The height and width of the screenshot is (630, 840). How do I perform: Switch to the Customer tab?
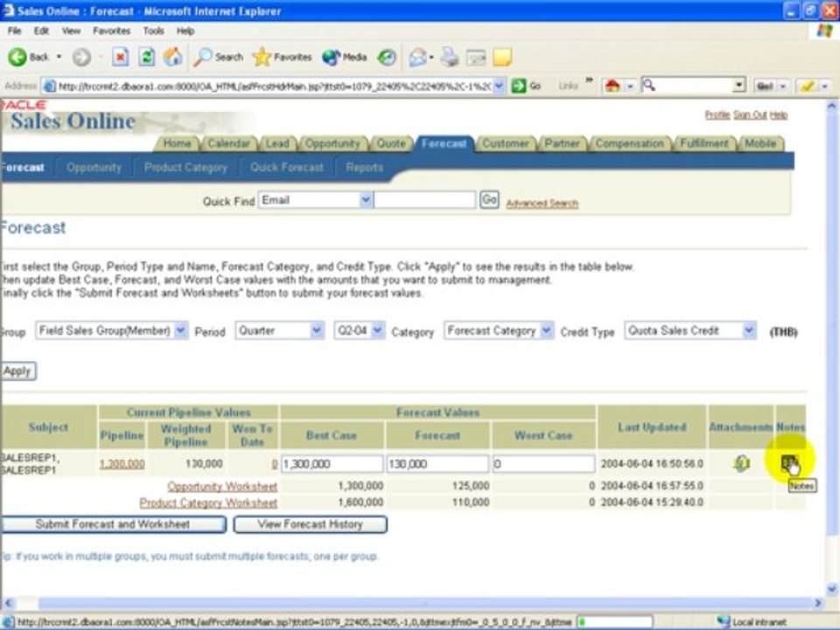(505, 143)
